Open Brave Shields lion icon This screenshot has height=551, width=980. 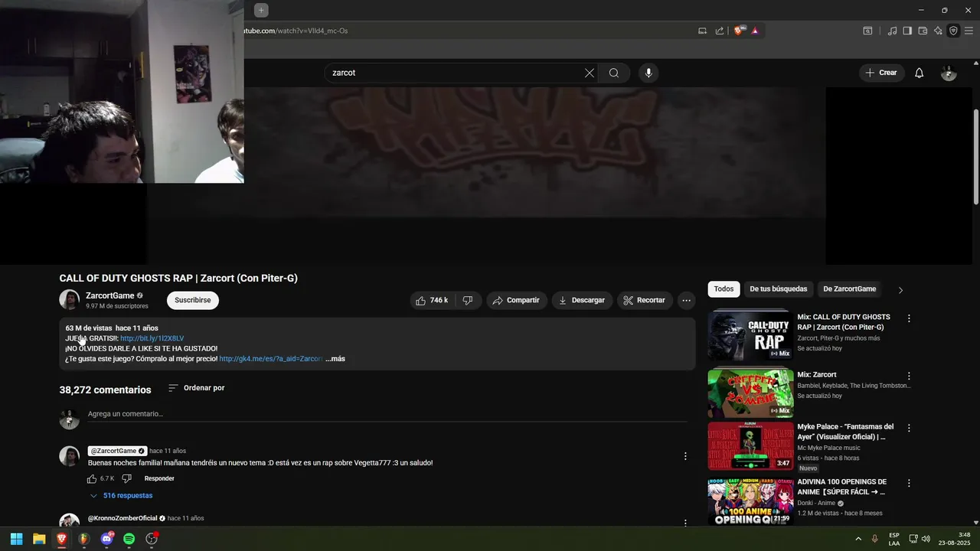pyautogui.click(x=738, y=31)
